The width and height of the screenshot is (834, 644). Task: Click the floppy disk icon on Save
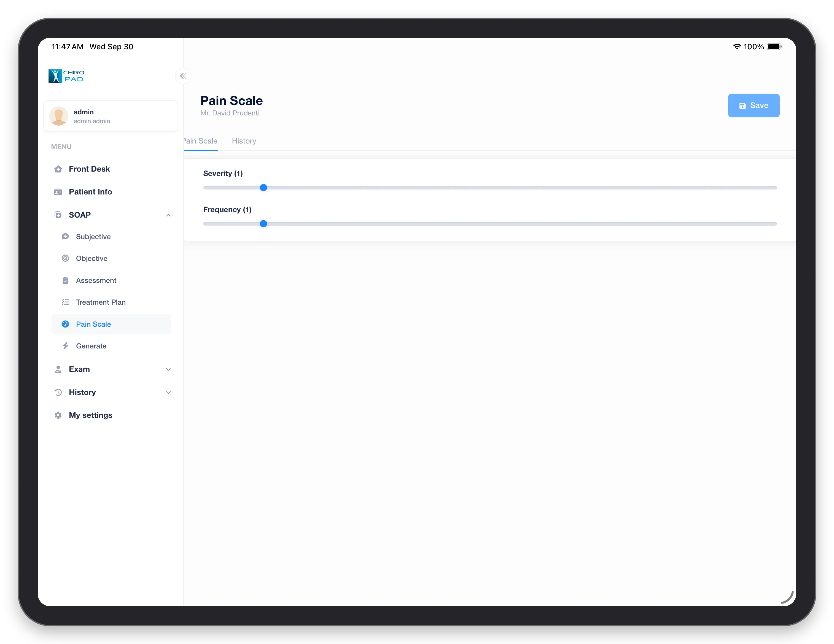point(742,106)
